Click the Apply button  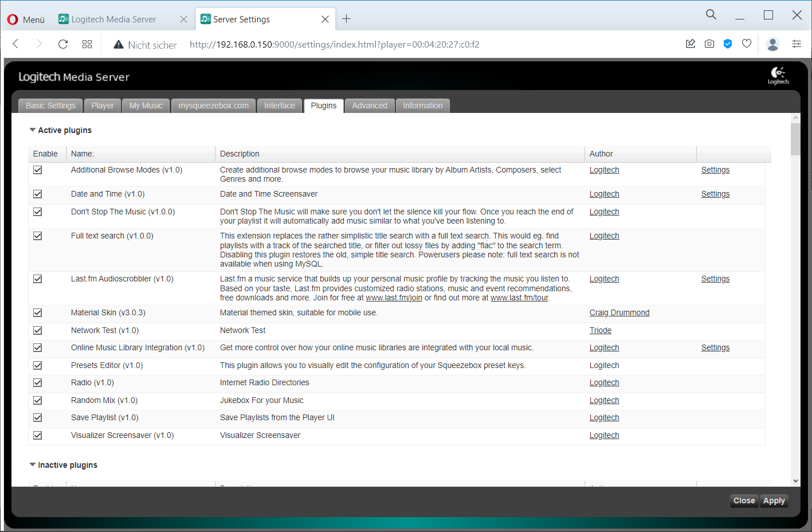[774, 500]
